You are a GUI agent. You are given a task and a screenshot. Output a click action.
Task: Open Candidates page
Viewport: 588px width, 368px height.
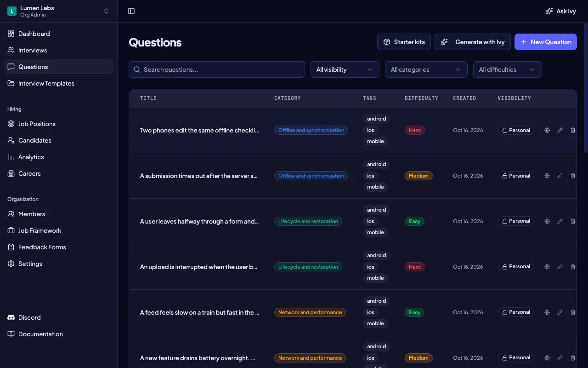coord(58,140)
